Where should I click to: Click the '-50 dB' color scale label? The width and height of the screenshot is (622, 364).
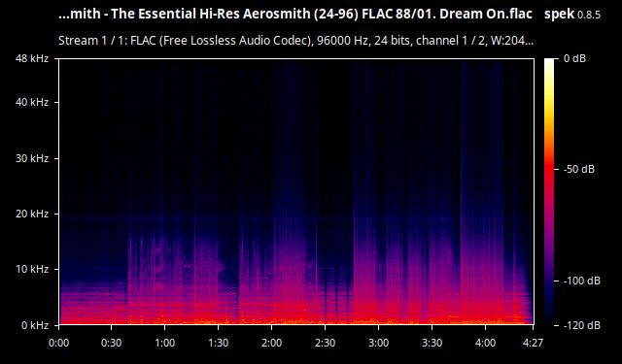[579, 169]
